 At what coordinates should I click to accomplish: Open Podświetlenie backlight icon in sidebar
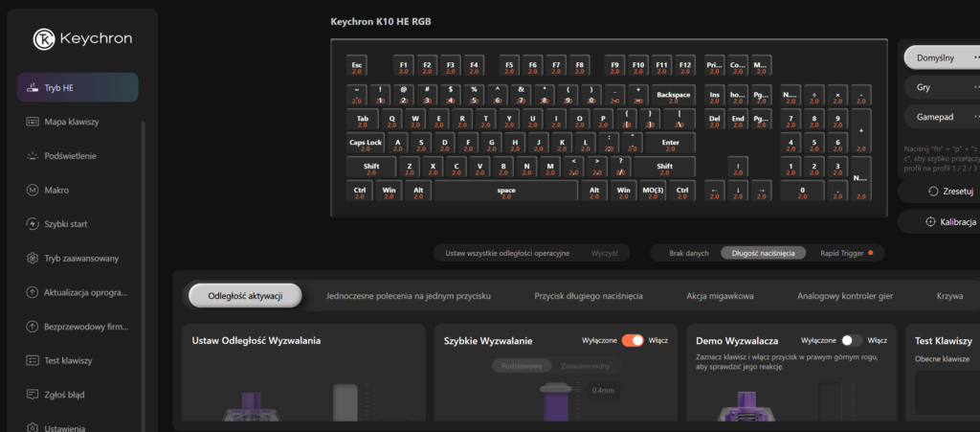(x=33, y=156)
